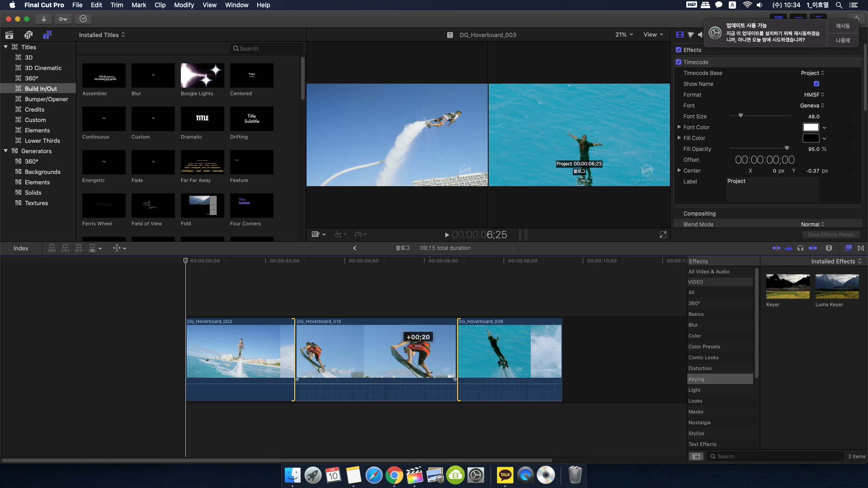Image resolution: width=868 pixels, height=488 pixels.
Task: Uncheck the Effects checkbox in inspector
Action: [x=679, y=50]
